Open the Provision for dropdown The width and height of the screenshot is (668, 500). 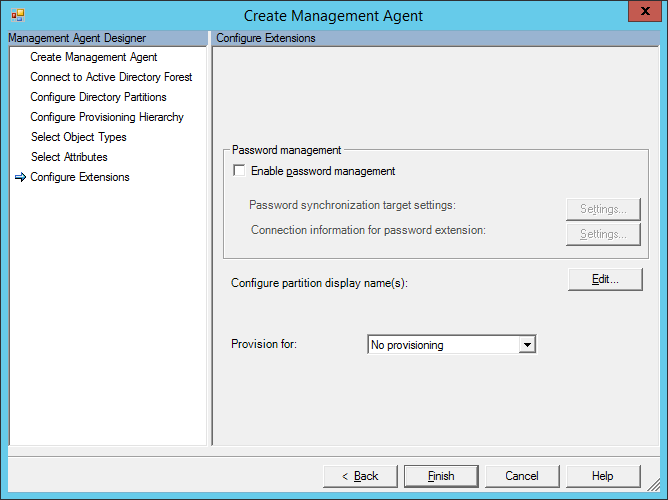[x=527, y=345]
